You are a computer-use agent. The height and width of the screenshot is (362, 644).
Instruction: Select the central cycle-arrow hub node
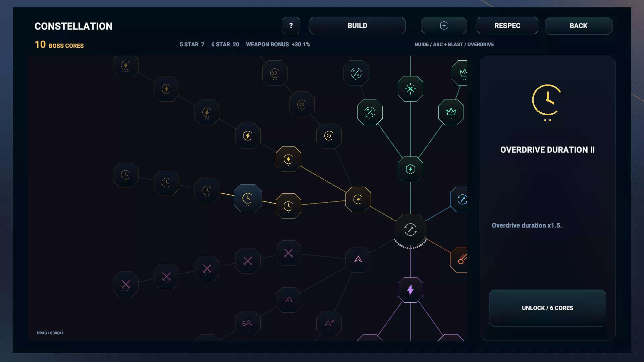coord(410,230)
